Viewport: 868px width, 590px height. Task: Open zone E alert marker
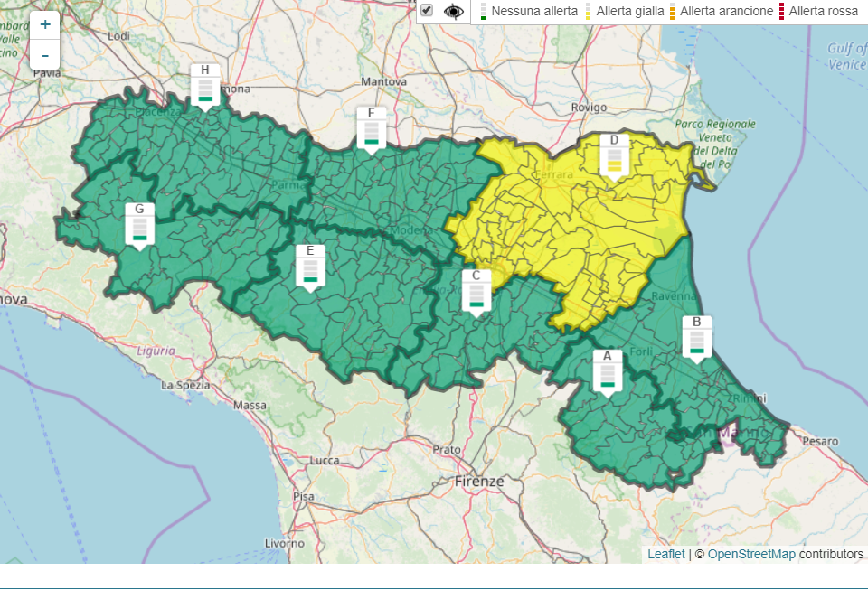(x=310, y=267)
